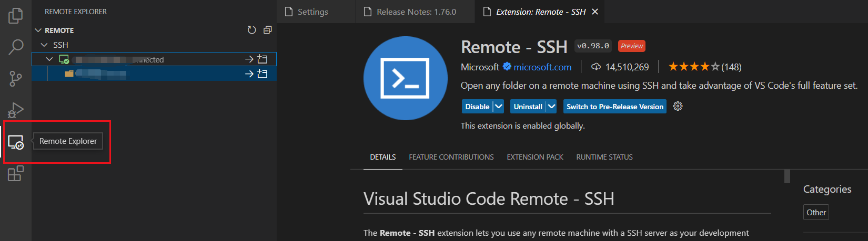Click 'This extension is enabled globally.' text
This screenshot has width=868, height=241.
(x=522, y=125)
